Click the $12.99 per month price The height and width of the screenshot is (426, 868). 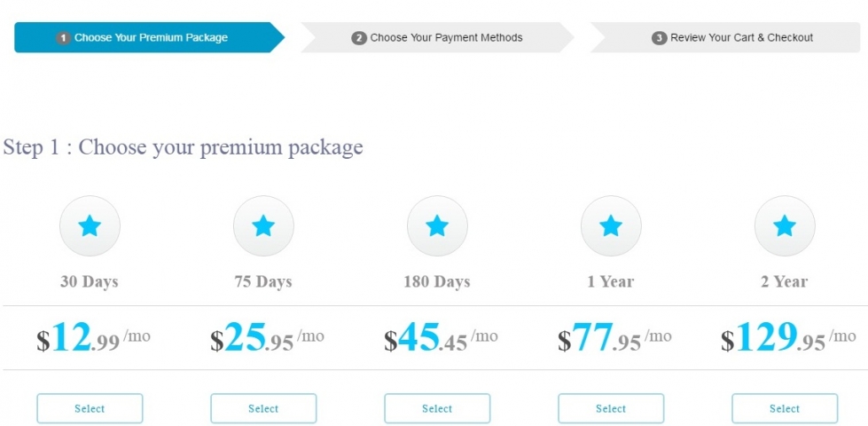[x=94, y=338]
